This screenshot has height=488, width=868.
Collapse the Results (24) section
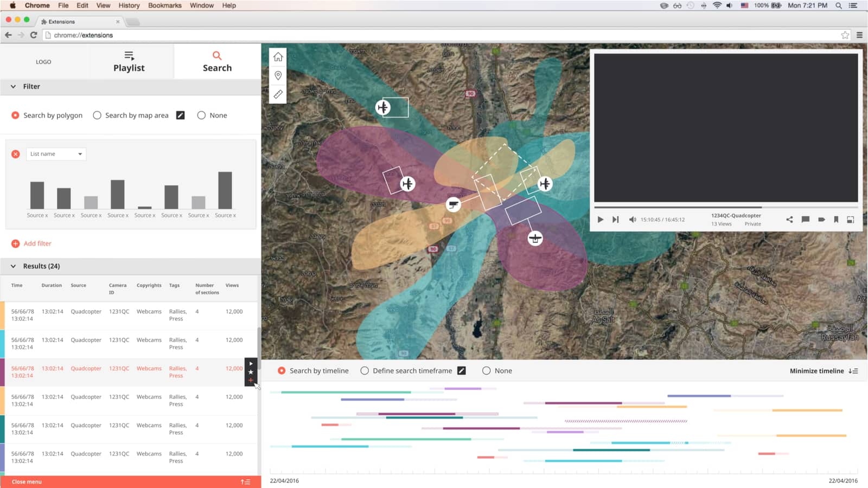(x=14, y=266)
